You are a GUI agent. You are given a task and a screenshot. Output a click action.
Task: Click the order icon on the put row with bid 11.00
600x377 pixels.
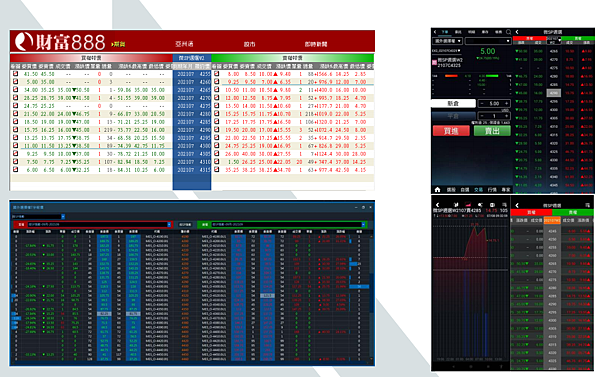pyautogui.click(x=16, y=145)
